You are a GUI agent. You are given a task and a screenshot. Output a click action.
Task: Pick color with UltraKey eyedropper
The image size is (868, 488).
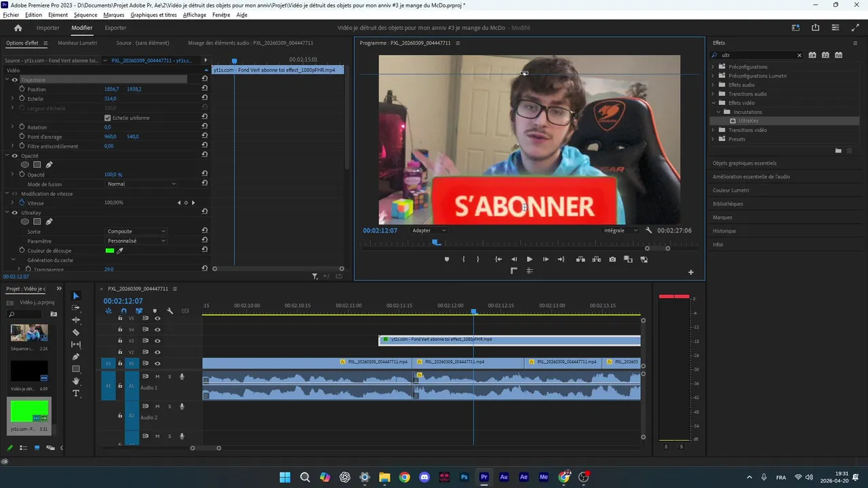[x=121, y=251]
